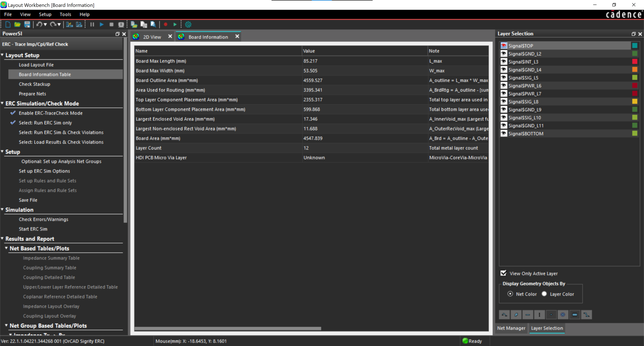Click the New file toolbar icon
The width and height of the screenshot is (644, 346).
(x=8, y=25)
